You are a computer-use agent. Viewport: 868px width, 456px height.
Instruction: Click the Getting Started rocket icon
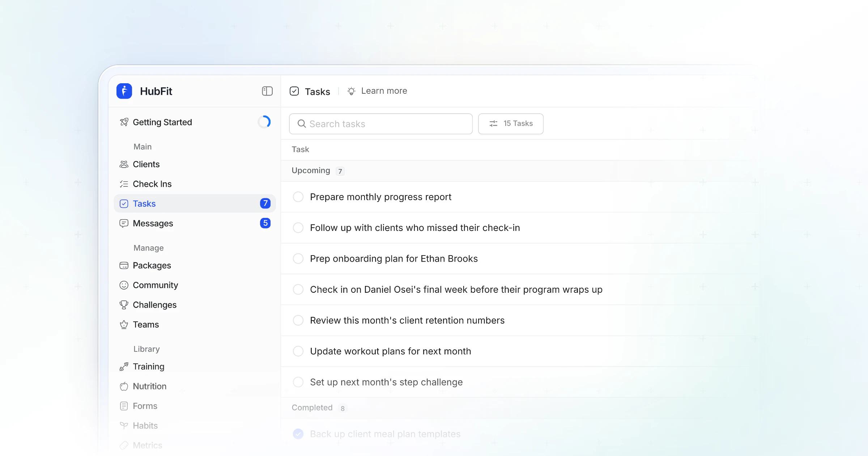tap(124, 122)
